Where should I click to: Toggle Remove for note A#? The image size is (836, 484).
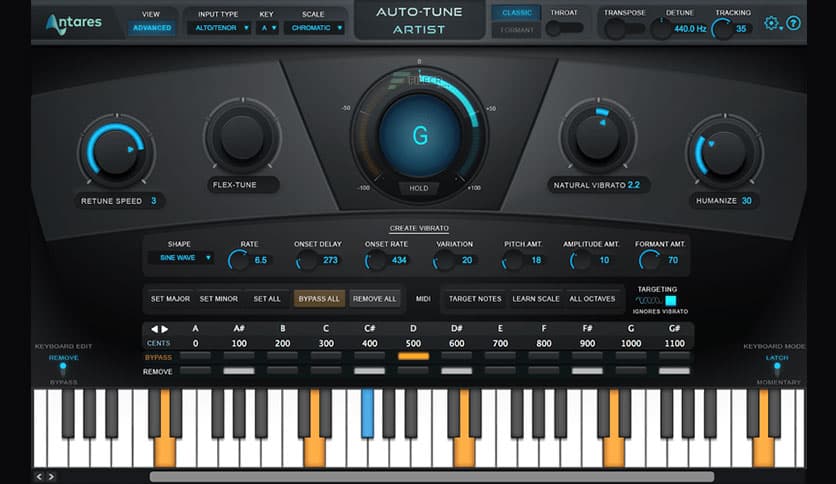tap(239, 371)
